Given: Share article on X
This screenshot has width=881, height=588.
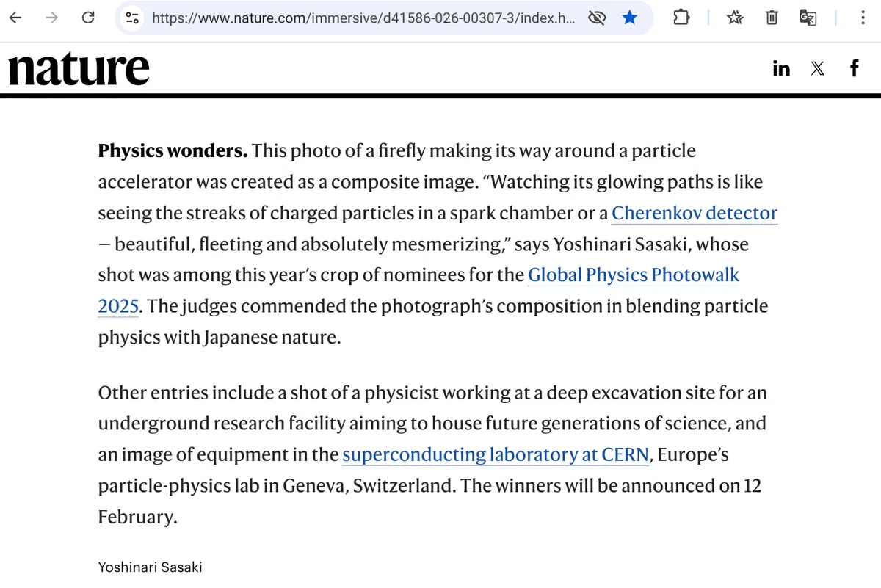Looking at the screenshot, I should tap(818, 69).
